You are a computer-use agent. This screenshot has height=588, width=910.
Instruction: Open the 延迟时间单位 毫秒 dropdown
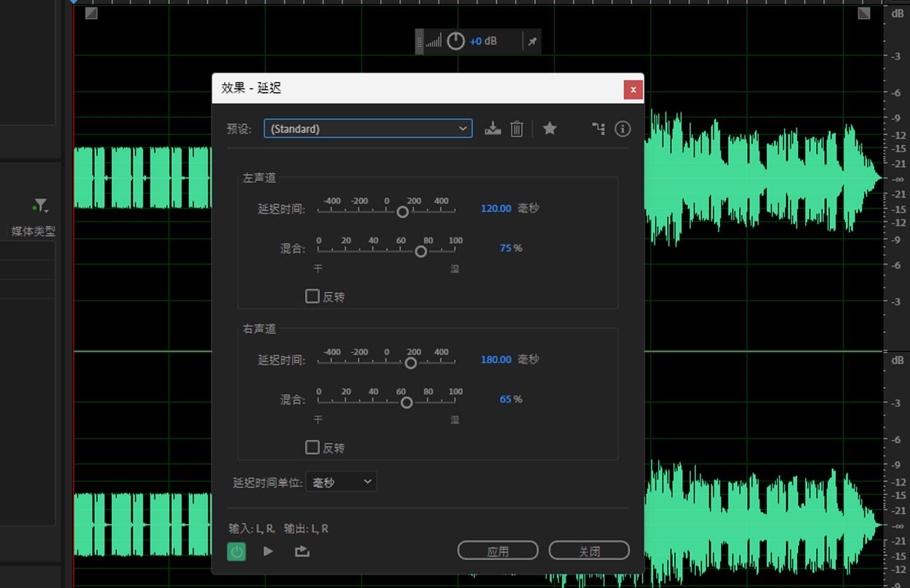tap(341, 482)
